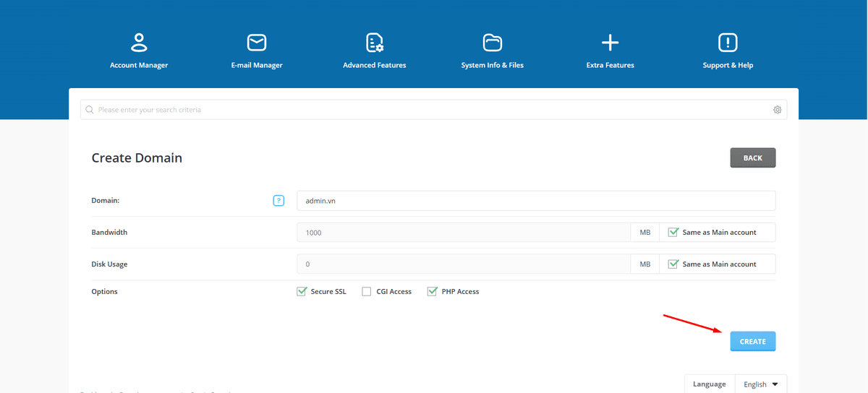Click the Domain field containing admin.vn
The width and height of the screenshot is (868, 393).
coord(535,201)
